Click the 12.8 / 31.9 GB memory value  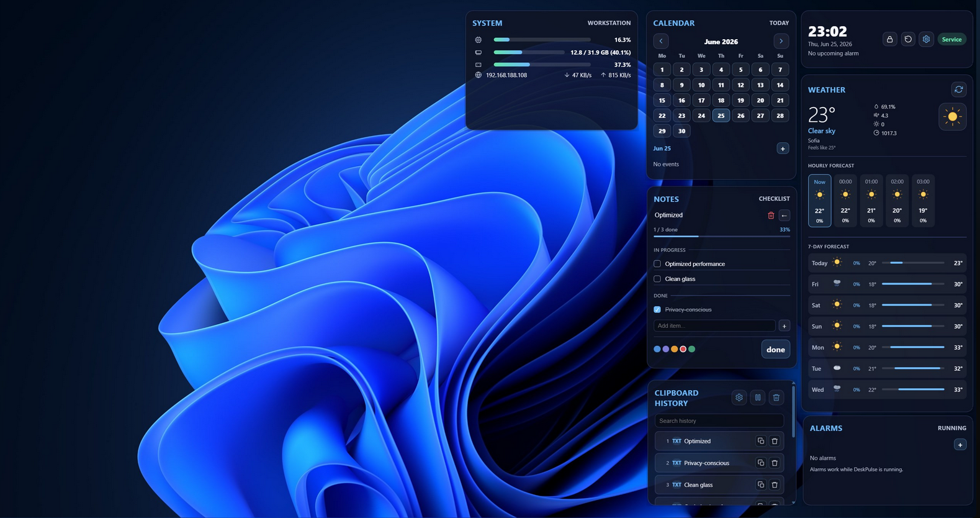tap(601, 52)
